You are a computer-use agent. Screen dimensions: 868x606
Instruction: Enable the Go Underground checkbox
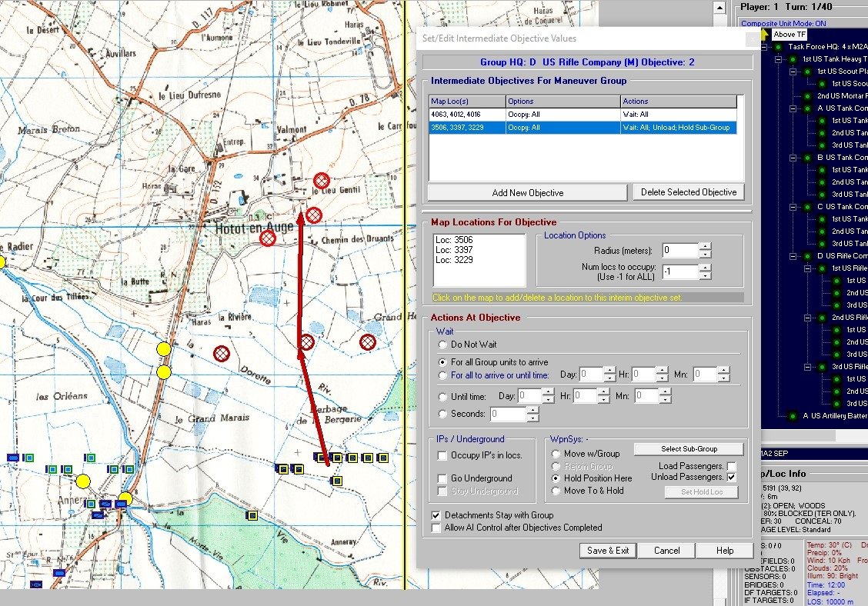(442, 478)
